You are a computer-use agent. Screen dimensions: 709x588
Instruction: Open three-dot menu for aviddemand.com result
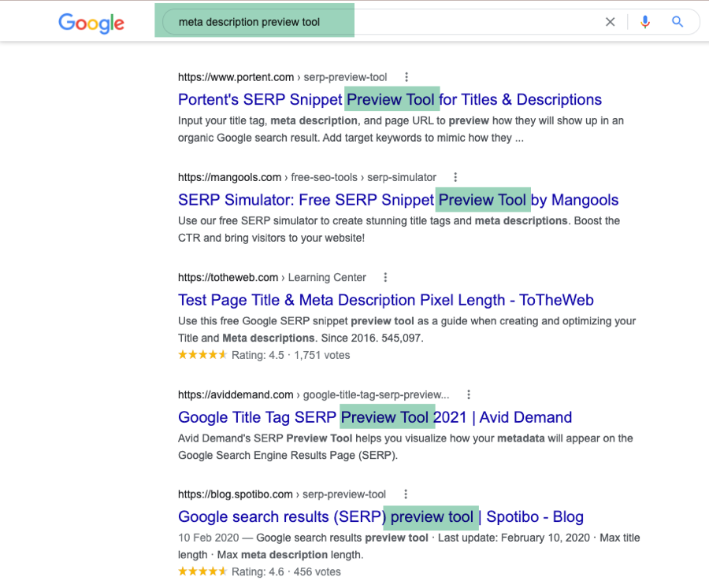(469, 394)
